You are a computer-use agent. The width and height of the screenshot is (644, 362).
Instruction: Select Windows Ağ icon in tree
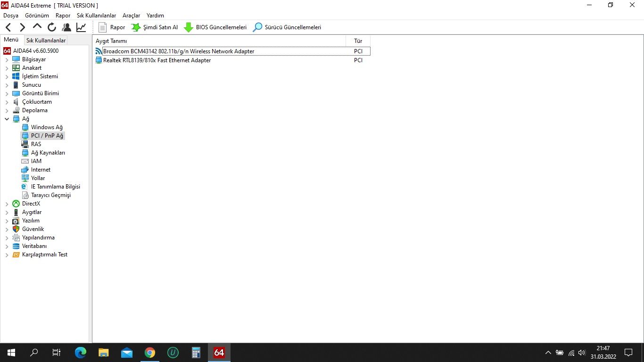tap(25, 127)
